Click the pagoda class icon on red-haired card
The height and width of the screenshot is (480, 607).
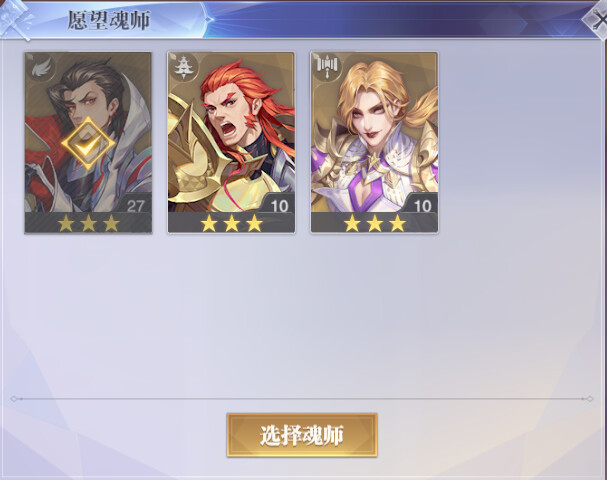pos(184,67)
